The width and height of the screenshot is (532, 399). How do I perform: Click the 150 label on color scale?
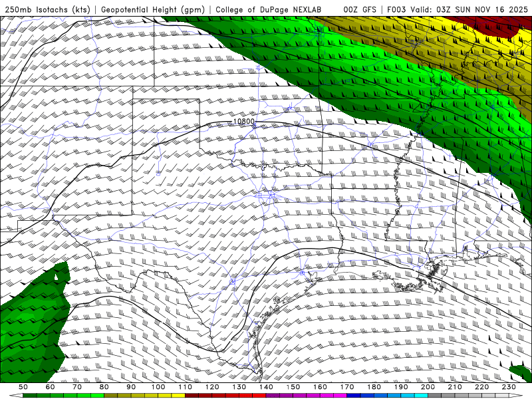[x=293, y=387]
